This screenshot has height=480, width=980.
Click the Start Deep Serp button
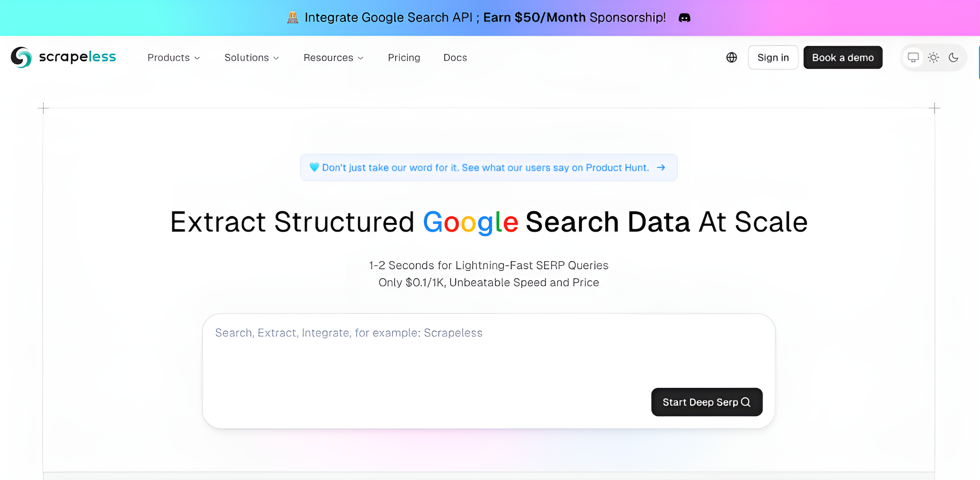pyautogui.click(x=706, y=402)
